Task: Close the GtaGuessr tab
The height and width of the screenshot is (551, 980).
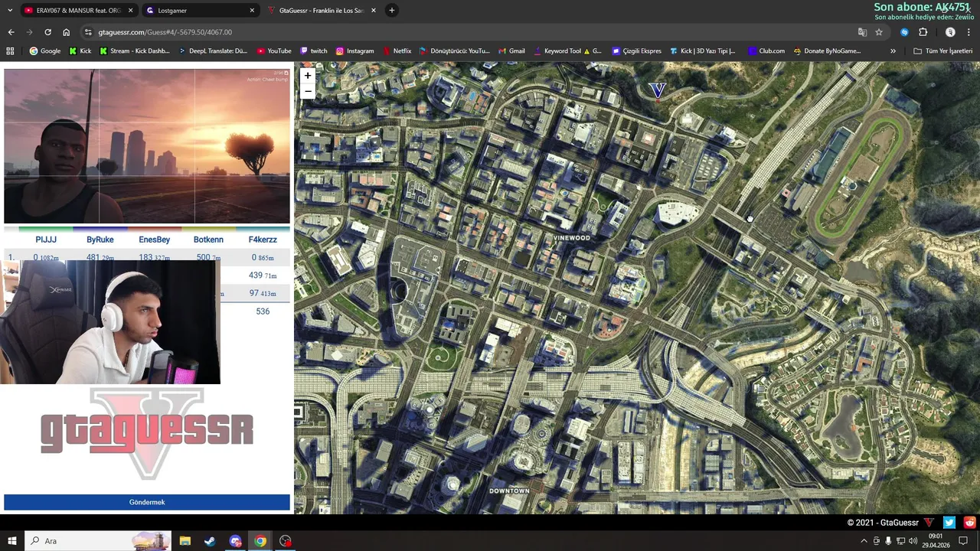Action: 373,11
